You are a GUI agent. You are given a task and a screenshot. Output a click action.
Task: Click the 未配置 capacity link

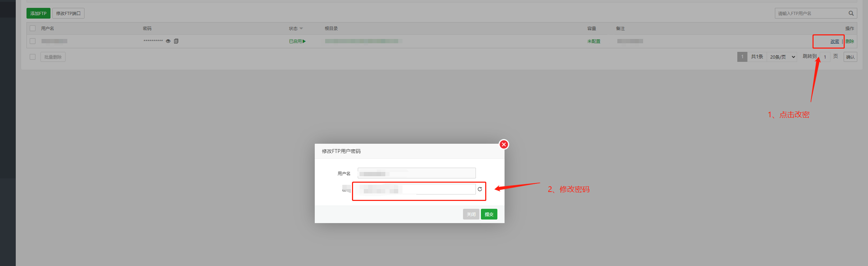(594, 41)
